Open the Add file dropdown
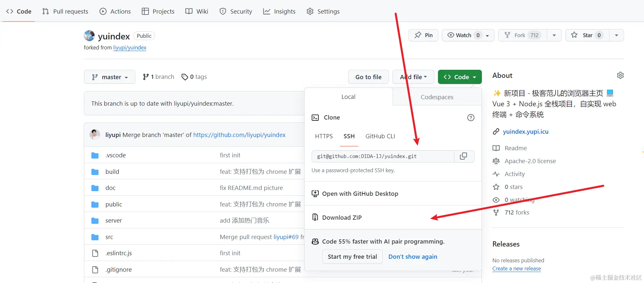This screenshot has height=283, width=644. tap(413, 77)
